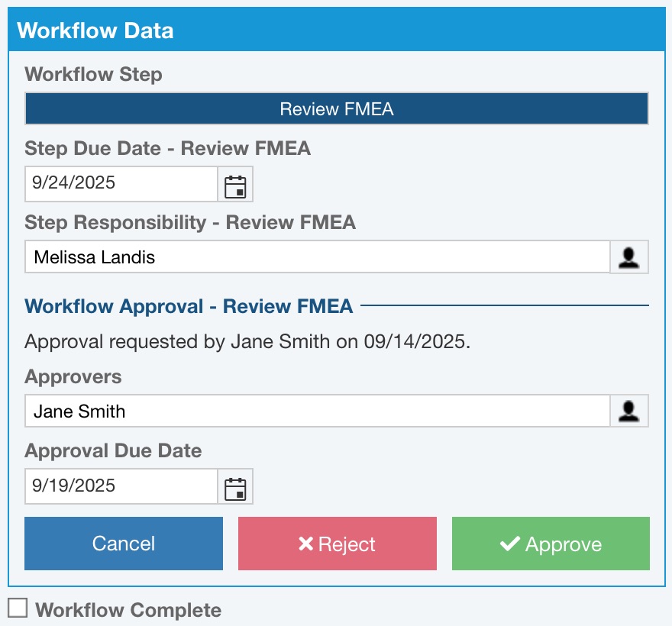Approve the Review FMEA step
The image size is (672, 626).
[551, 544]
